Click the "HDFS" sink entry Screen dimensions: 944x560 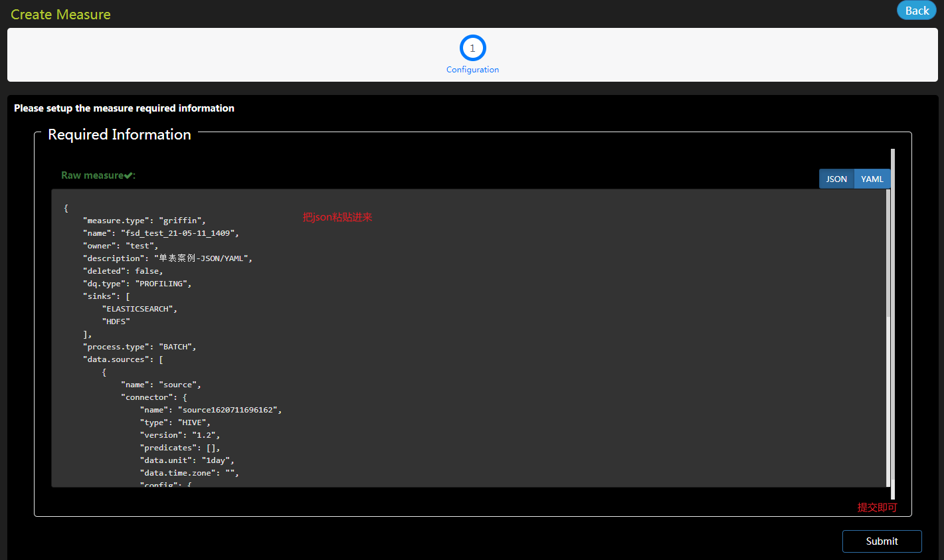pyautogui.click(x=116, y=322)
